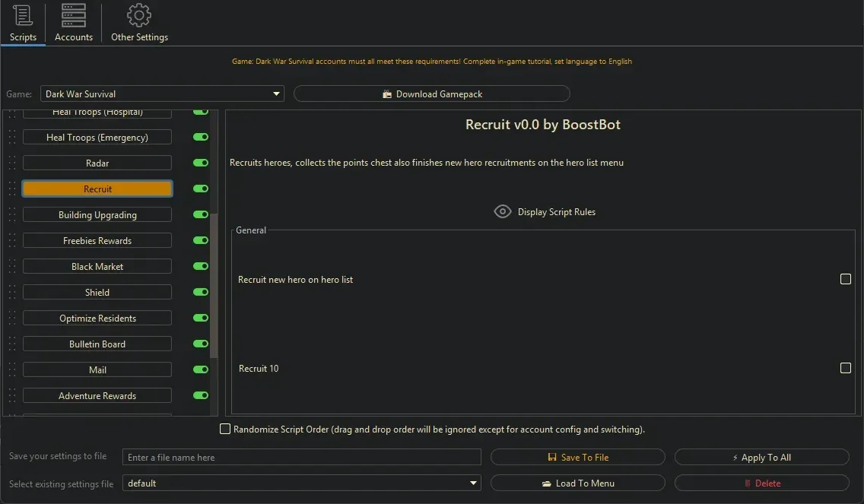The image size is (864, 504).
Task: Toggle the Bulletin Board switch
Action: click(201, 344)
